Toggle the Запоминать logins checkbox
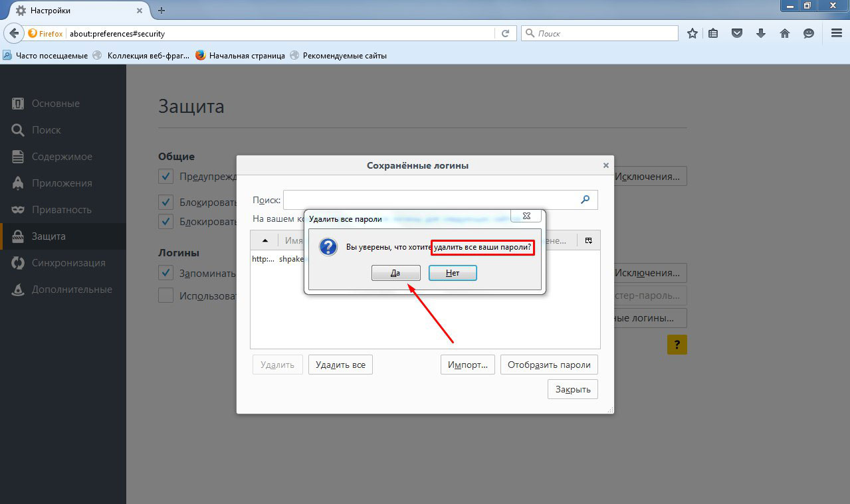 point(165,273)
